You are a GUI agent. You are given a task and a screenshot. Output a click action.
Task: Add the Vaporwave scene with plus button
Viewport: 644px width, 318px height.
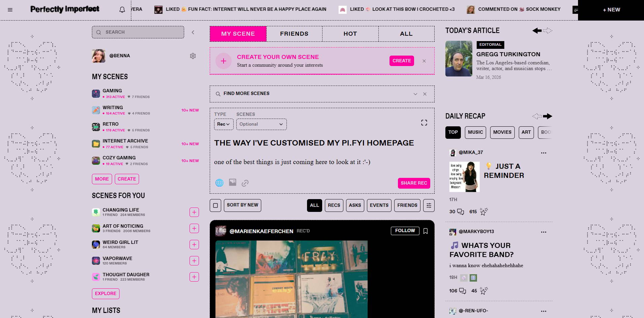point(194,261)
